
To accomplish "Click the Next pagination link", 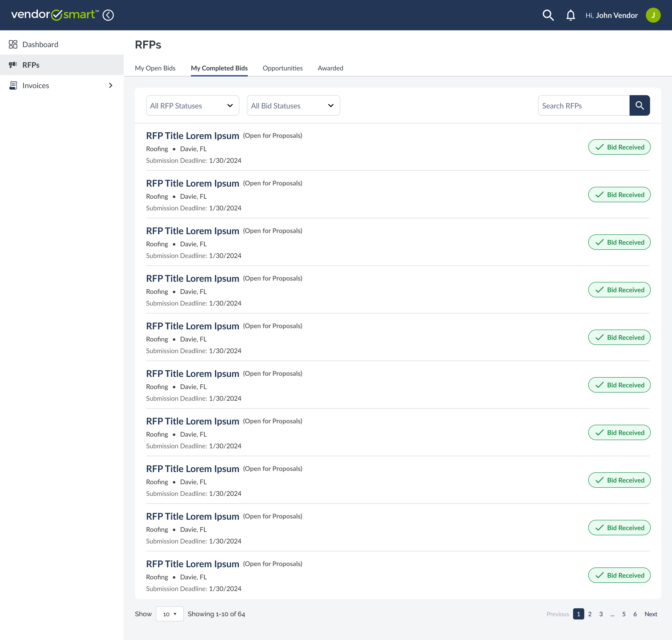I will coord(651,614).
